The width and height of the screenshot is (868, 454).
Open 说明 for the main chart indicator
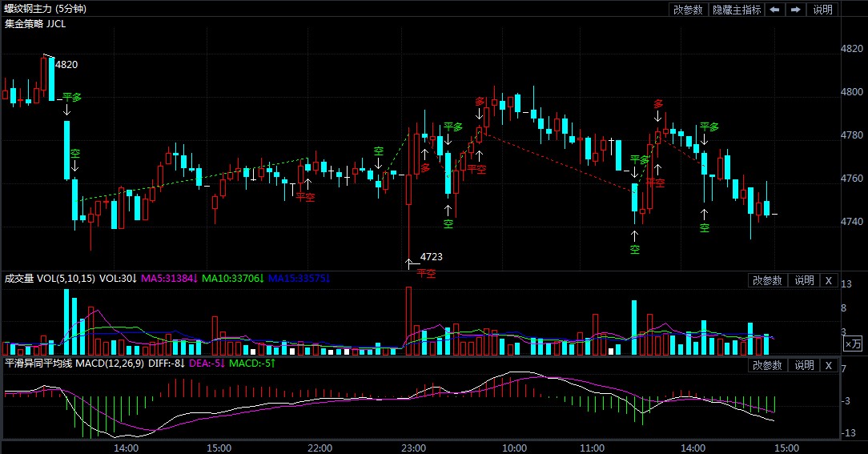coord(822,10)
